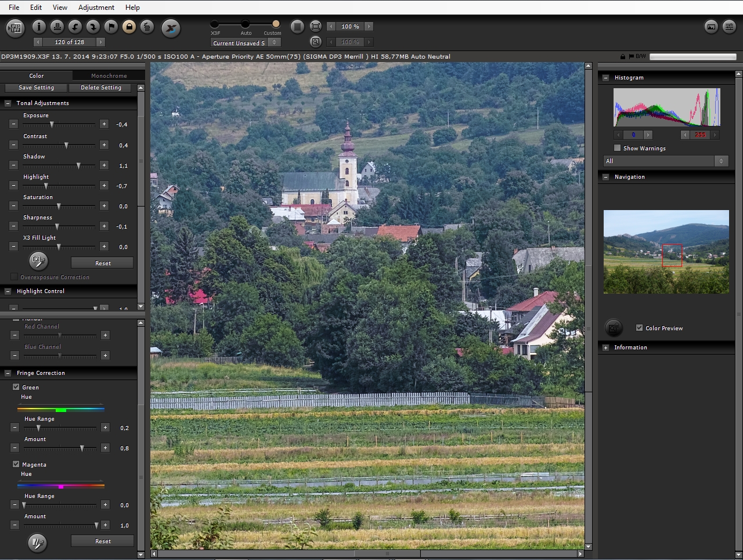Click the fit-to-window icon

(315, 27)
